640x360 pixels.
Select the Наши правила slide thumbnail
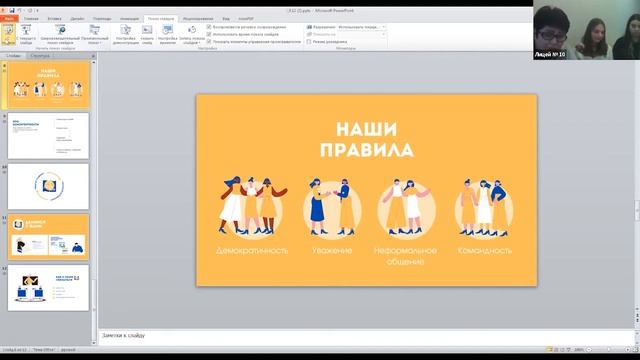click(x=48, y=85)
